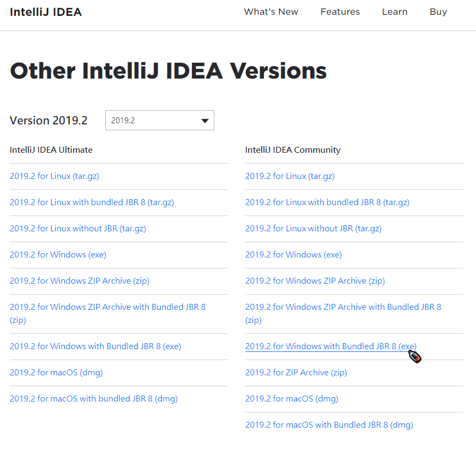This screenshot has width=476, height=449.
Task: Get Community 2019.2 for Windows (exe)
Action: point(293,255)
